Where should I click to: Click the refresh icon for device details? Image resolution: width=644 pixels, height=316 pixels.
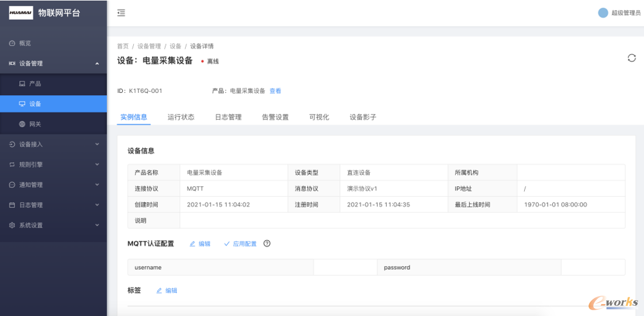point(632,58)
